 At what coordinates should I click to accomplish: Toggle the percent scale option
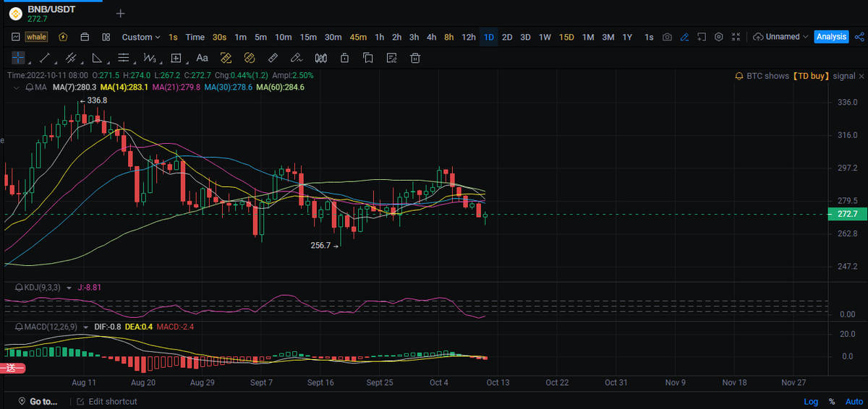coord(832,402)
